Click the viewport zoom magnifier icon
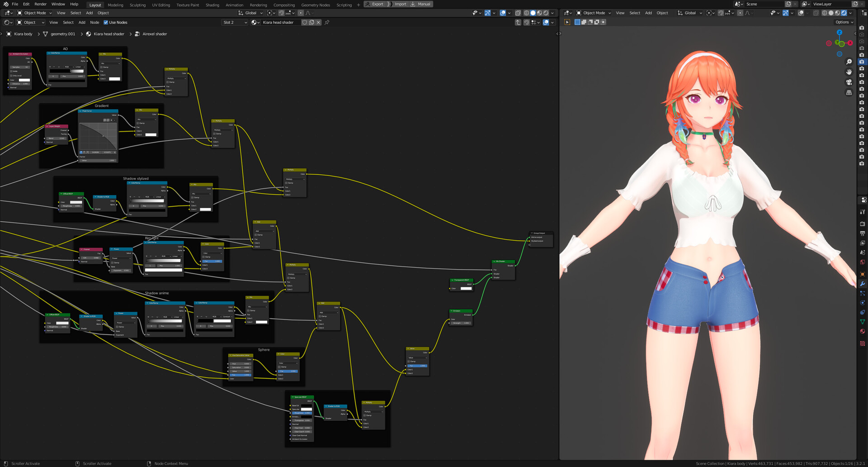This screenshot has width=868, height=467. pos(849,62)
